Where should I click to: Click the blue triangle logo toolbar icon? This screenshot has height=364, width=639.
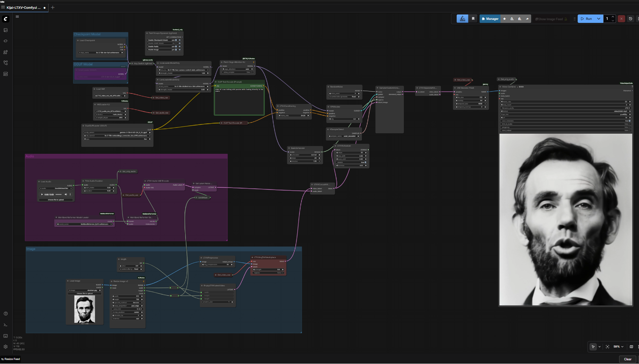pyautogui.click(x=462, y=19)
